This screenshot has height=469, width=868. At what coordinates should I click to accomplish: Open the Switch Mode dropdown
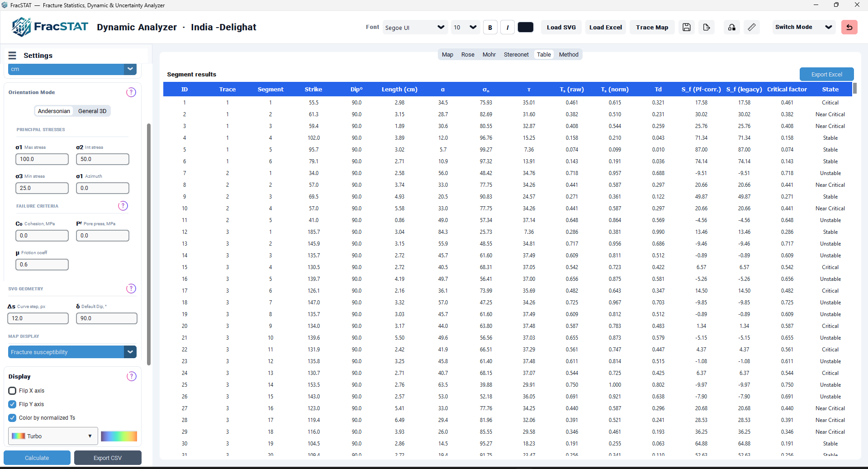[x=803, y=27]
